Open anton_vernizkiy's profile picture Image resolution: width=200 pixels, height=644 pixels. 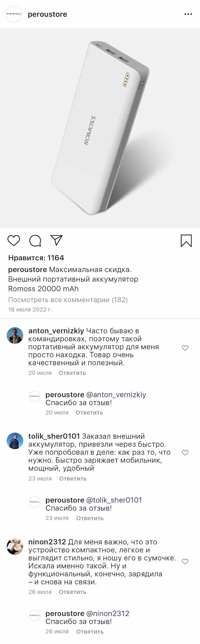(x=15, y=335)
